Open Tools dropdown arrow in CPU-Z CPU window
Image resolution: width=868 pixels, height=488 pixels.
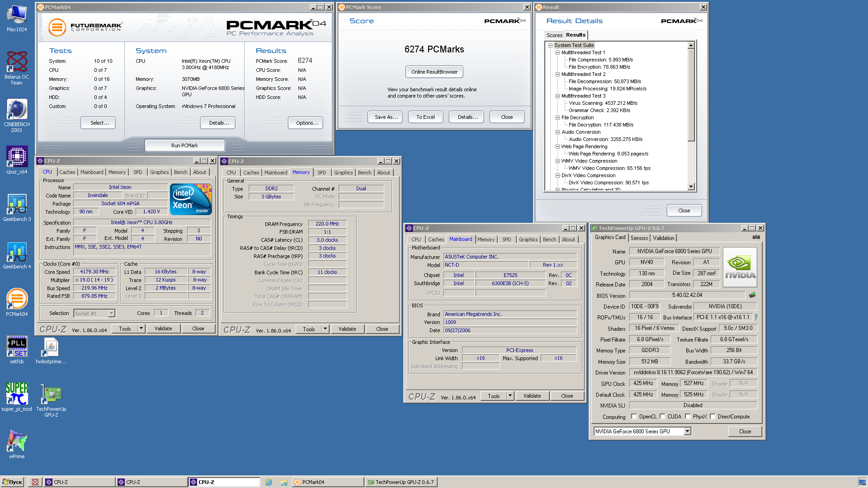click(142, 328)
